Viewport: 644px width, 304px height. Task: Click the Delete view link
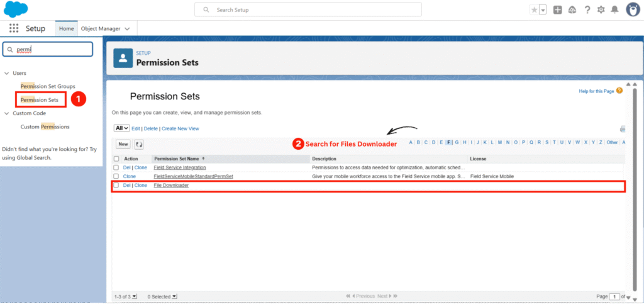151,128
